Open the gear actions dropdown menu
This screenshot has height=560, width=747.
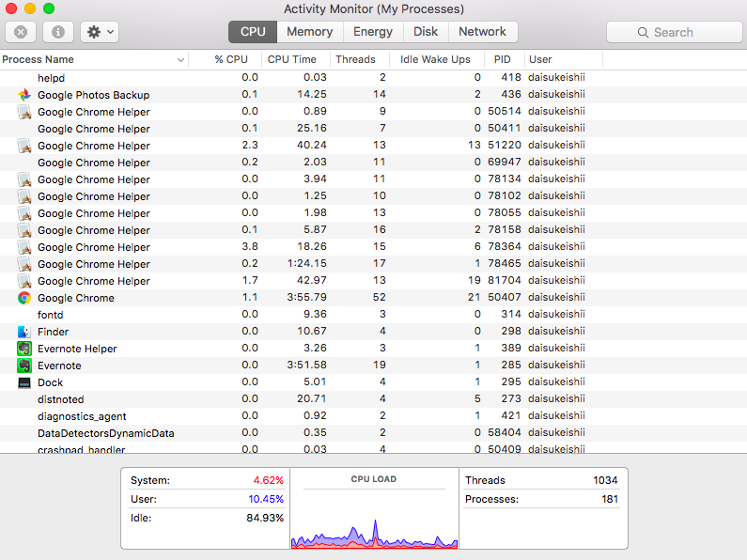pos(100,32)
